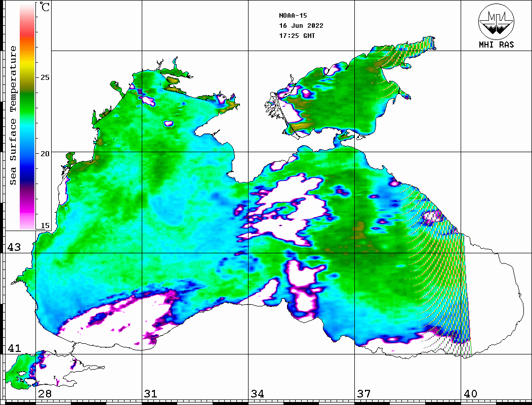Click the "Sea Surface Temperature" vertical label
Viewport: 532px width, 405px height.
(13, 115)
